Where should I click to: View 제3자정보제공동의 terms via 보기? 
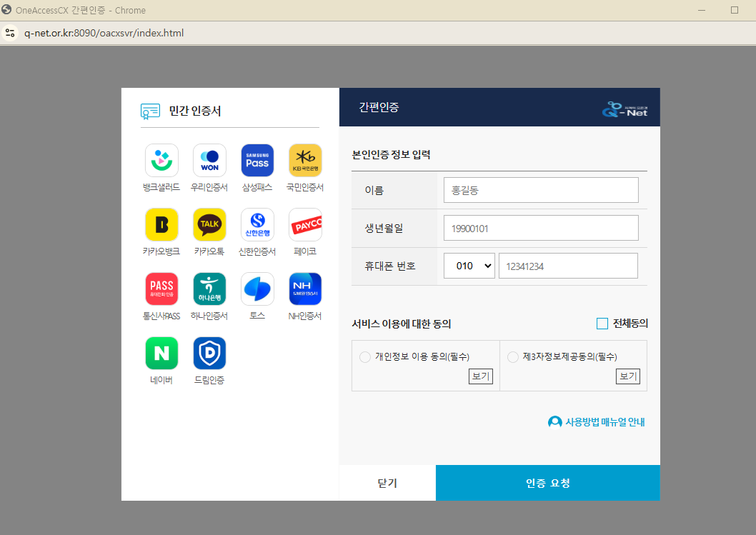[x=628, y=376]
